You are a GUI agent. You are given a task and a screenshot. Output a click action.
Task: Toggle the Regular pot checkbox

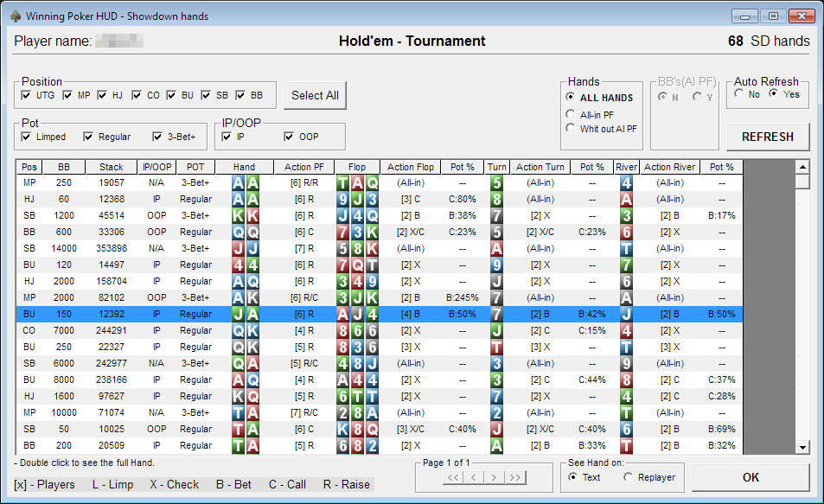(x=88, y=137)
